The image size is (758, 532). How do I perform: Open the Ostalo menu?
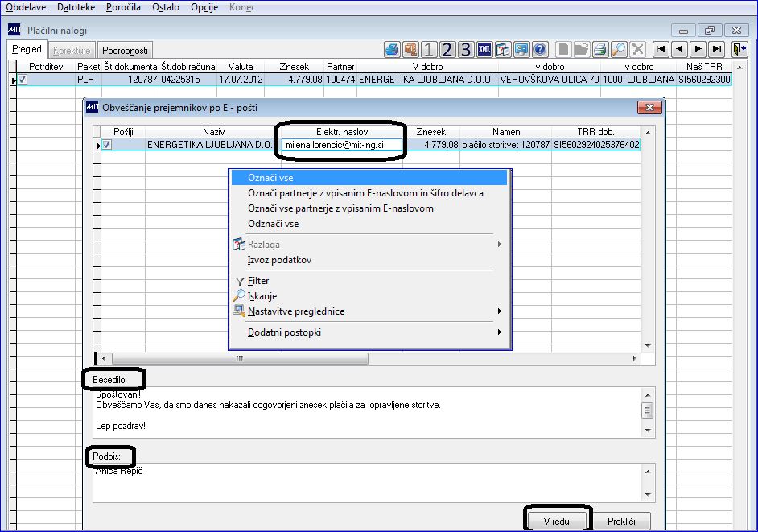point(165,7)
